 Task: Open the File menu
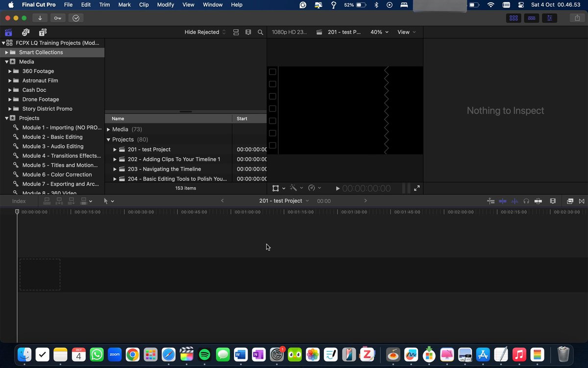[x=68, y=4]
